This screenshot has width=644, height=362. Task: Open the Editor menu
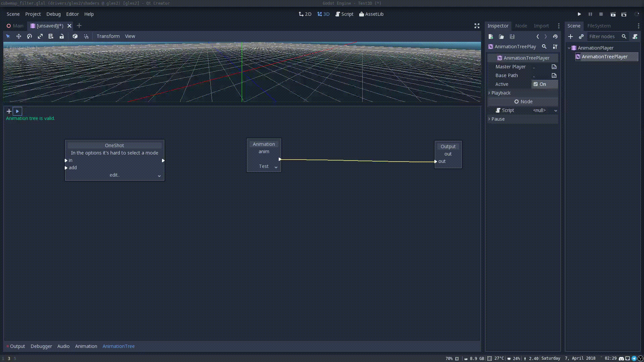pos(72,14)
